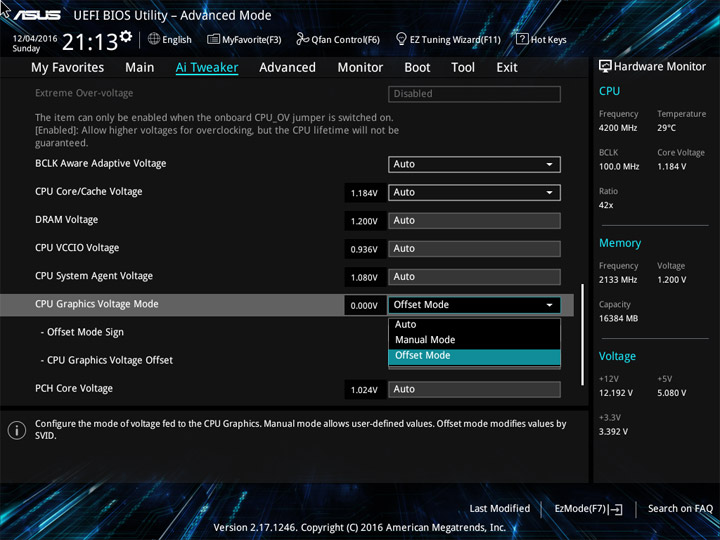Screen dimensions: 720x540
Task: Click the settings list scrollbar
Action: tap(583, 334)
